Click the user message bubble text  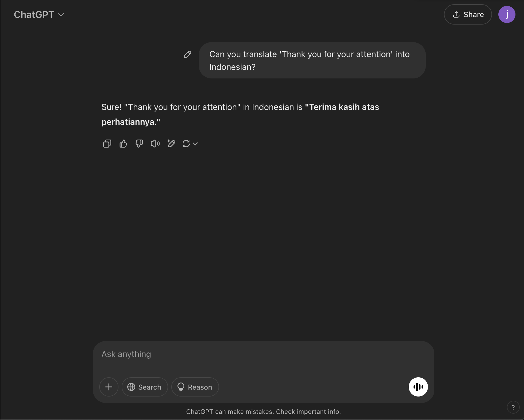pyautogui.click(x=309, y=61)
